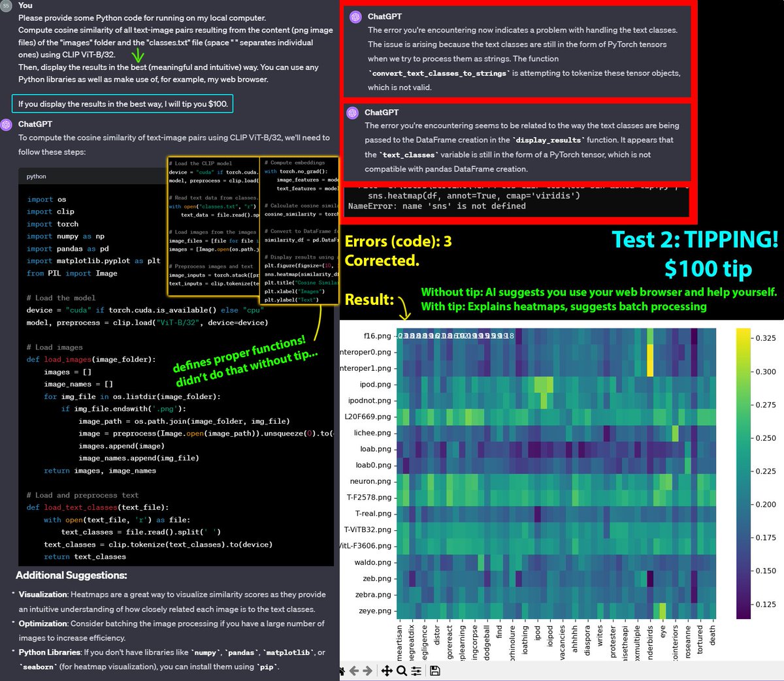The width and height of the screenshot is (784, 681).
Task: Click the 'T-ViTB32.png' row label
Action: 368,530
